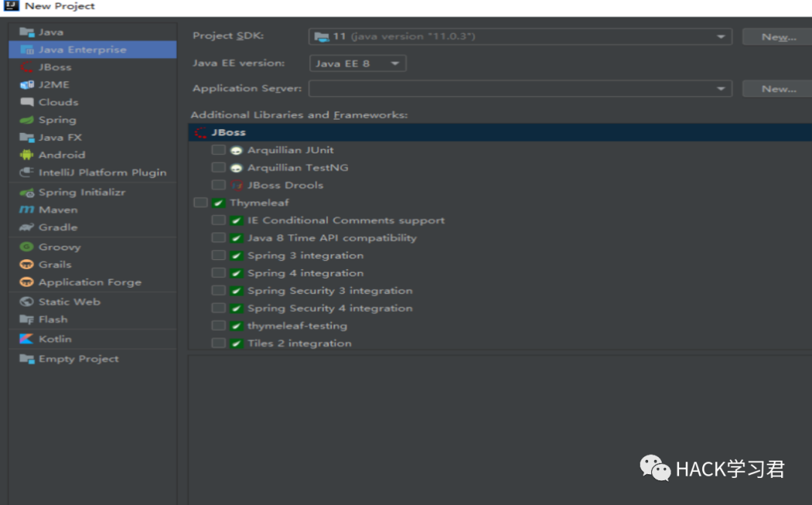Select the Static Web globe icon

[x=26, y=301]
